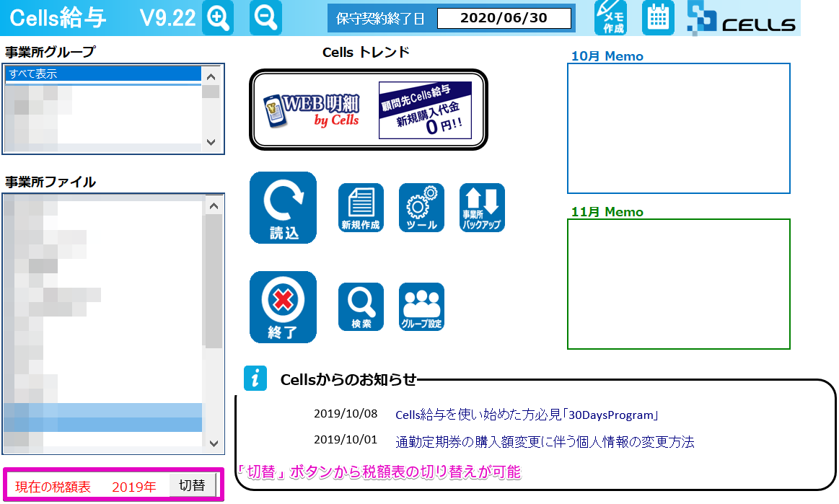Click the 顧問先Cells給与 新規購入代金0円 ad
This screenshot has width=839, height=504.
(426, 110)
